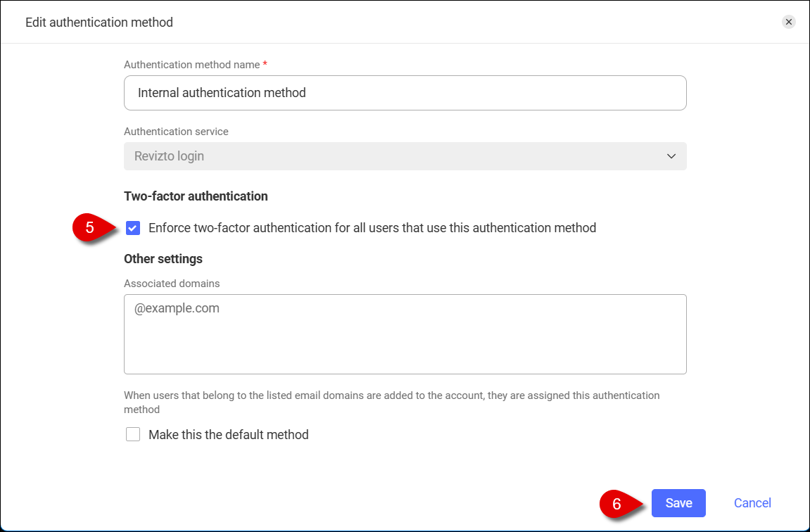The image size is (810, 532).
Task: Click the Authentication service label
Action: tap(176, 132)
